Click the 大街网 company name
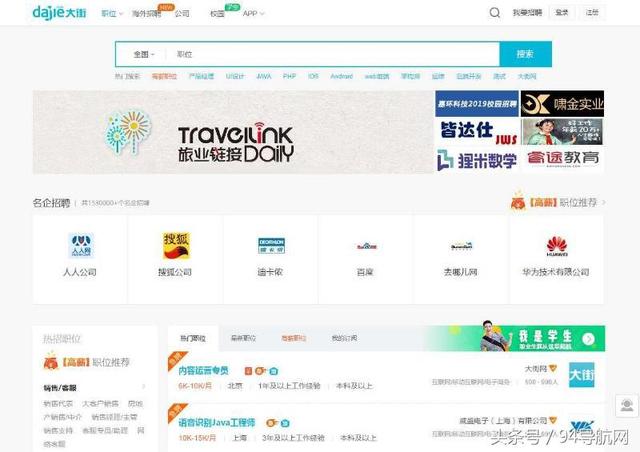640x452 pixels. click(x=536, y=369)
